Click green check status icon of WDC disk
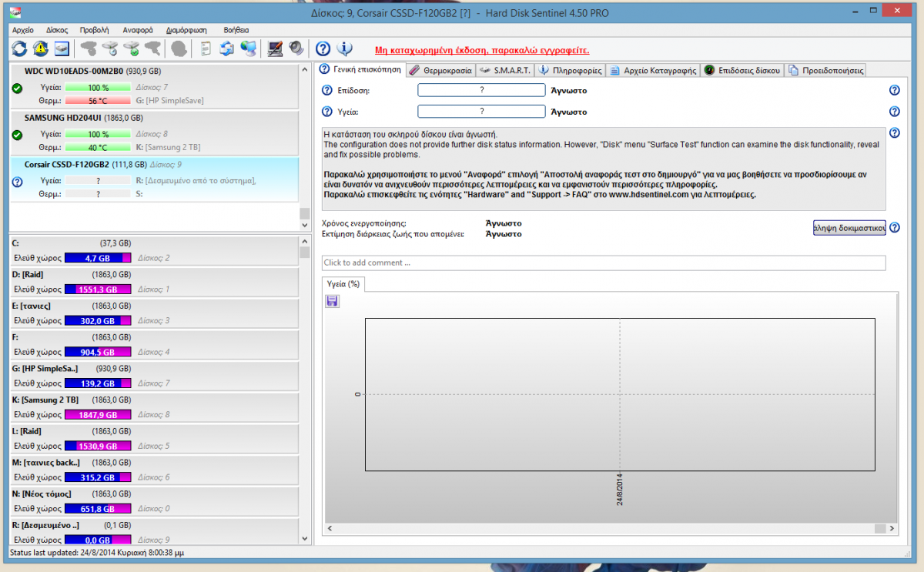 click(x=18, y=89)
